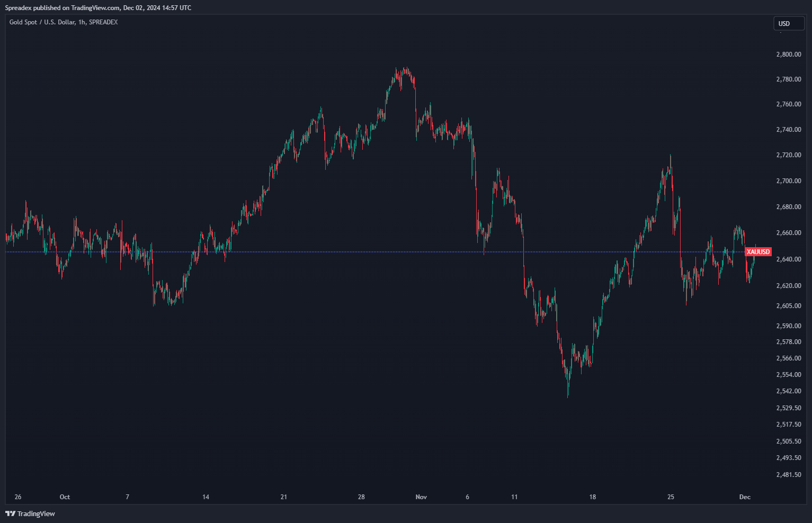Click the 11 date label on time axis
Screen dimensions: 812x523
click(x=514, y=497)
